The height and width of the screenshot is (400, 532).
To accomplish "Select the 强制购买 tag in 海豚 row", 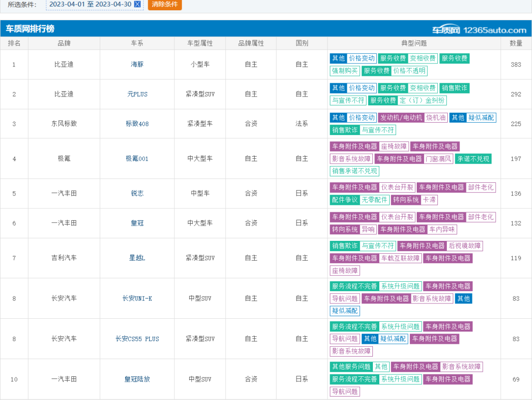I will click(345, 70).
